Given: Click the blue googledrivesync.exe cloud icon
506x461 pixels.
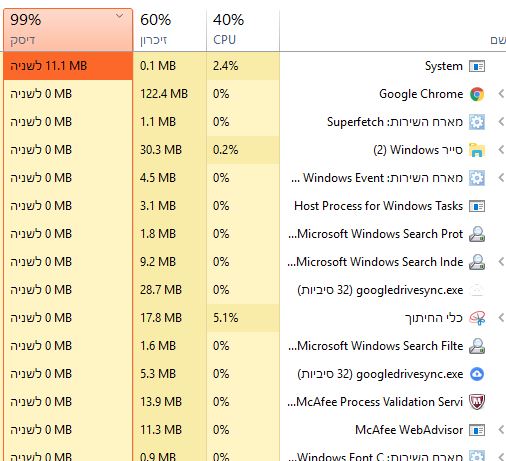Looking at the screenshot, I should point(477,374).
